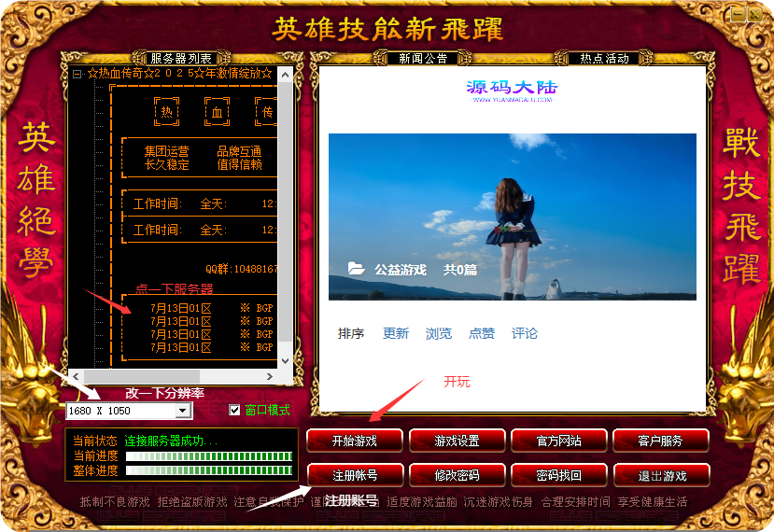774x532 pixels.
Task: Click server list scroll down arrow
Action: coord(285,361)
